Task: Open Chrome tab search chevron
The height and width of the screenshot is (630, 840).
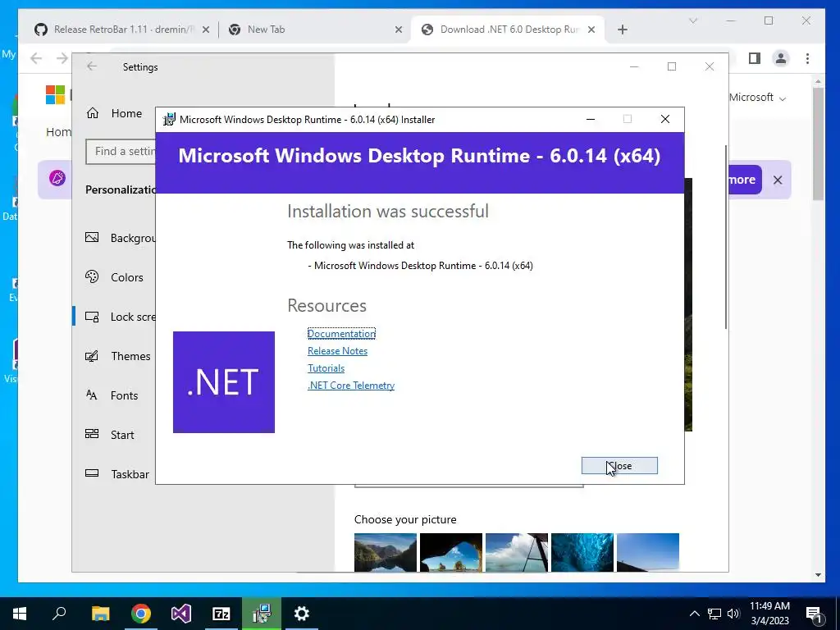Action: (x=693, y=21)
